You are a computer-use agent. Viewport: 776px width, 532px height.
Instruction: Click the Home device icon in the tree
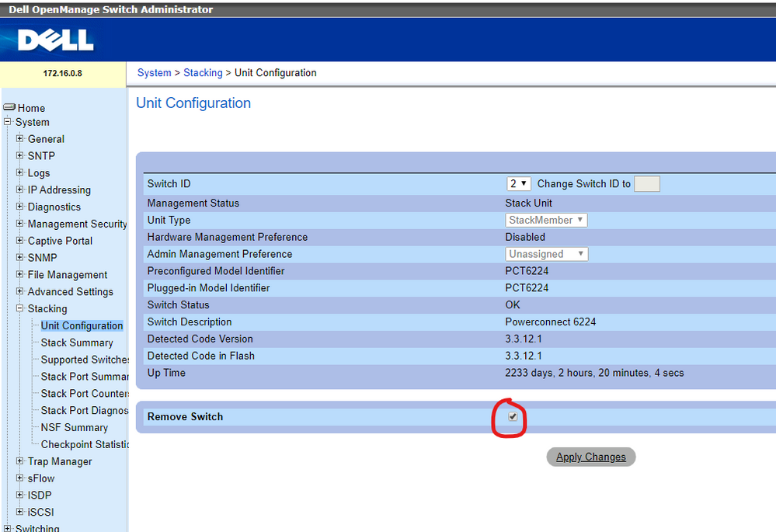(9, 107)
